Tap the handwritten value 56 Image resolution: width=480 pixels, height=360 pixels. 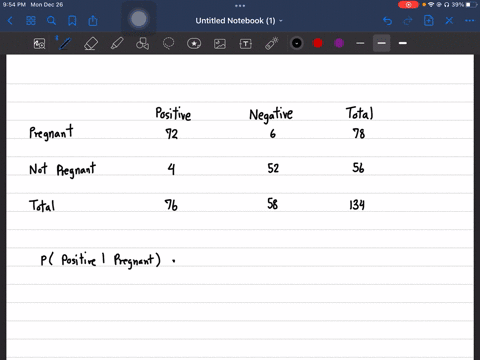pos(358,167)
